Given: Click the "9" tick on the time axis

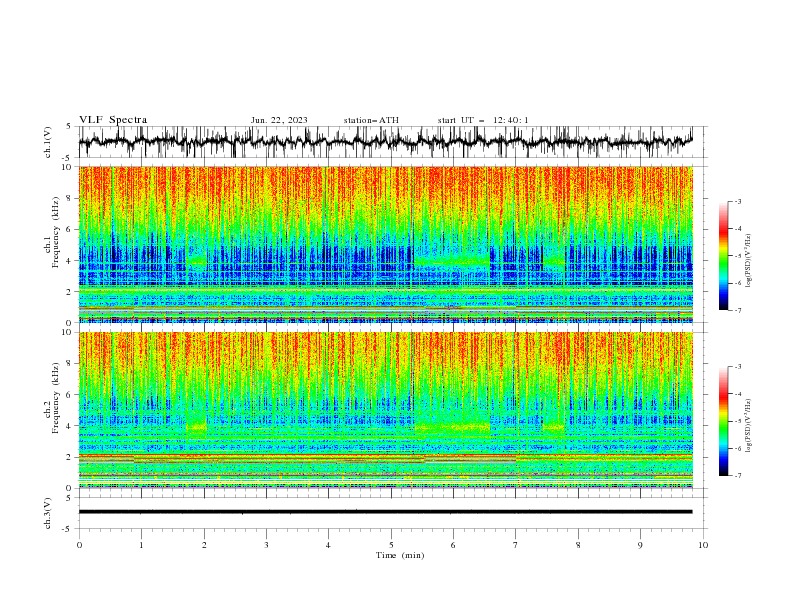Looking at the screenshot, I should (x=640, y=545).
